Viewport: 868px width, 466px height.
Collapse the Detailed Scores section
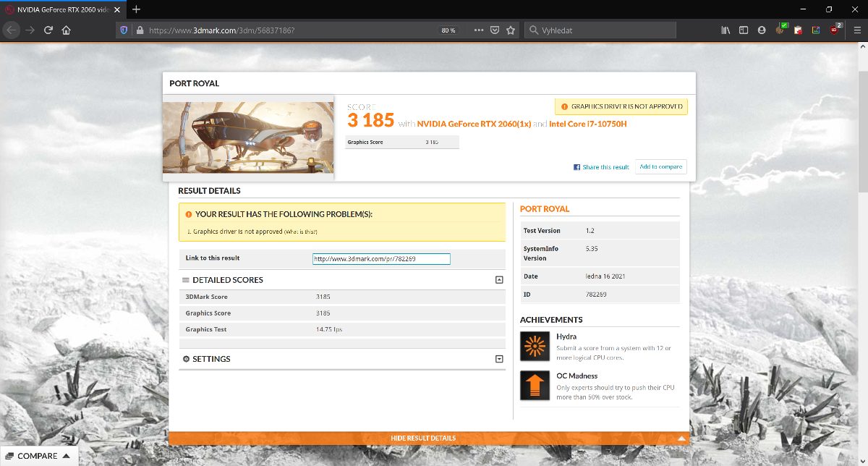[x=498, y=279]
